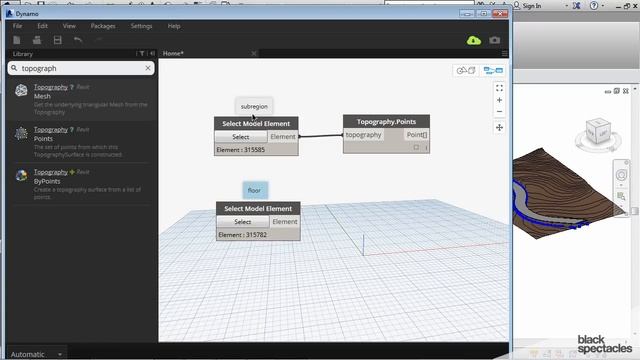Click the camera export image icon

click(495, 40)
